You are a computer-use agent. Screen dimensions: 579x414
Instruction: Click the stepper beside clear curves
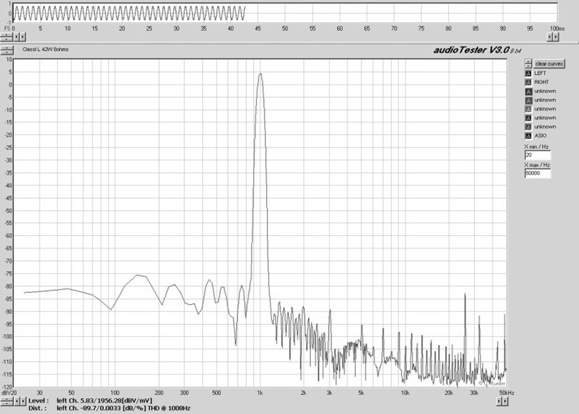click(528, 64)
